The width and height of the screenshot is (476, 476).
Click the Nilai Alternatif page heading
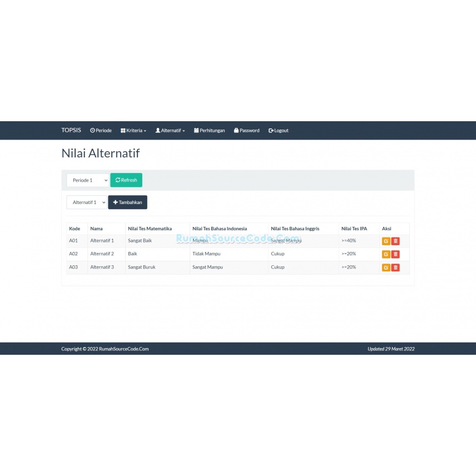(x=100, y=153)
